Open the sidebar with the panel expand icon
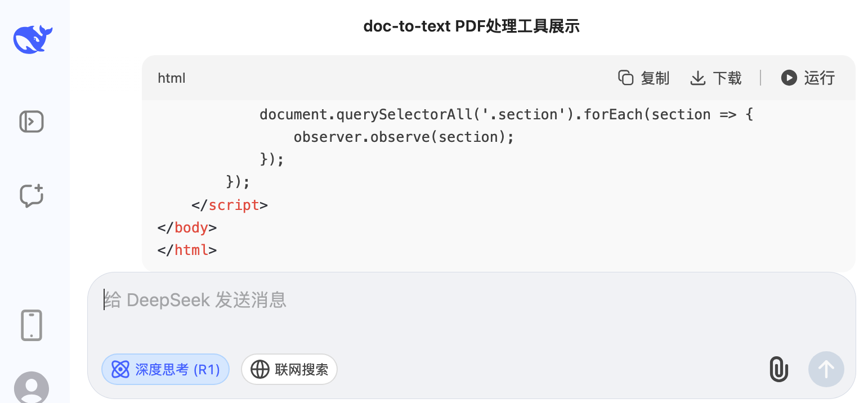Viewport: 868px width, 403px height. click(32, 122)
